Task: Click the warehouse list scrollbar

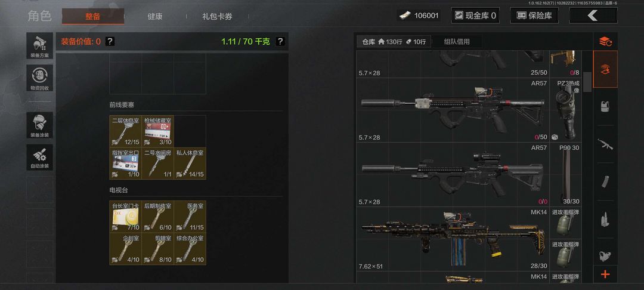Action: [587, 82]
